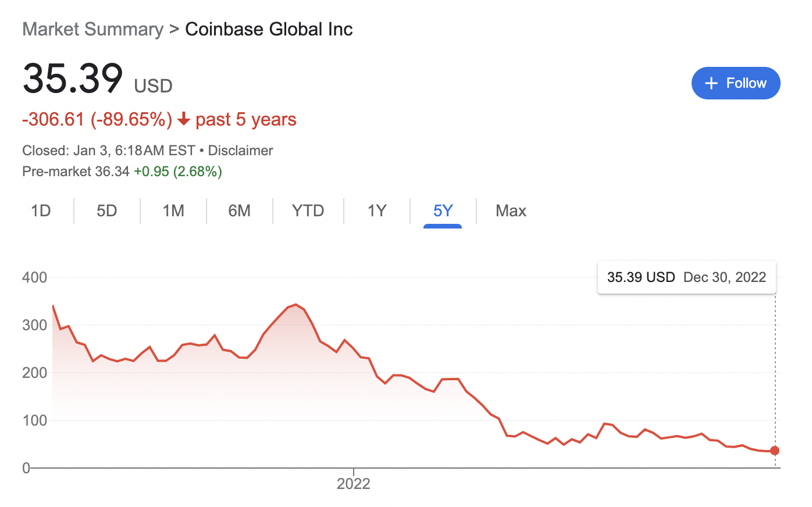The image size is (812, 507).
Task: Click the red data point on chart
Action: (775, 451)
